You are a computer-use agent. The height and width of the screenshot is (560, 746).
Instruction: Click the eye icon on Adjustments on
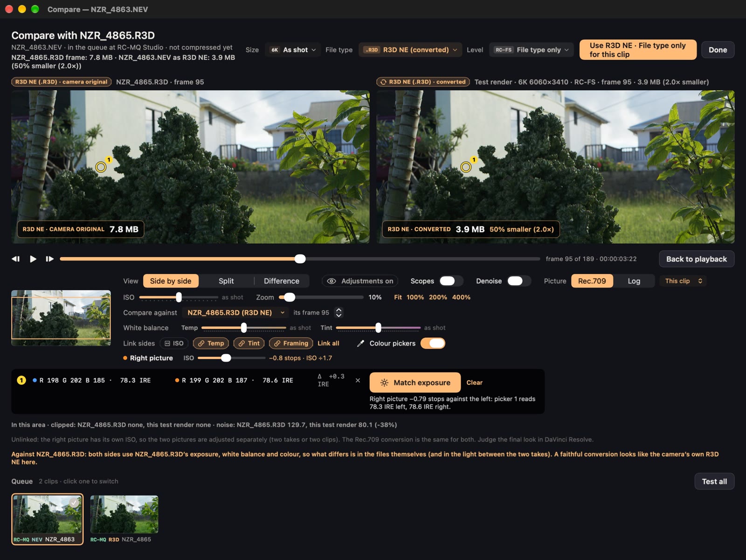point(332,281)
